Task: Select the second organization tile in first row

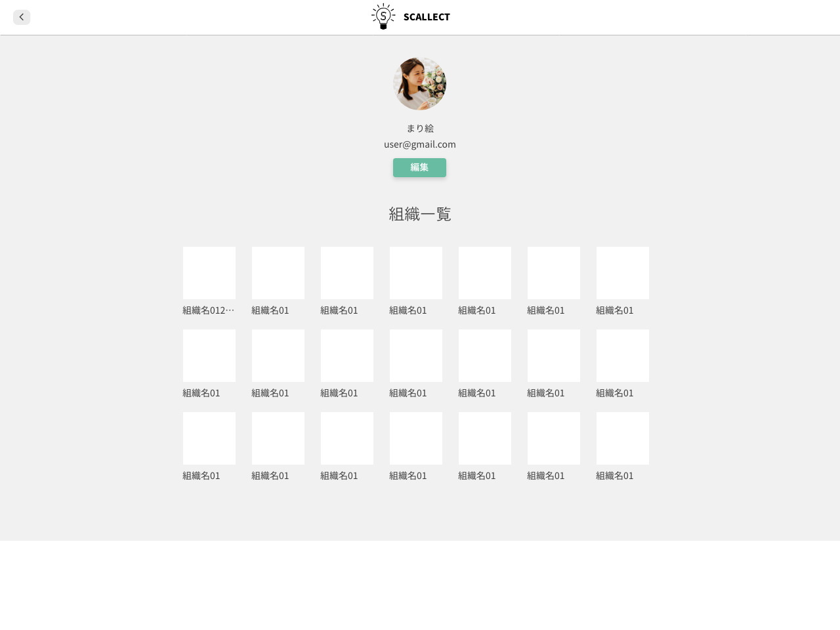Action: [278, 273]
